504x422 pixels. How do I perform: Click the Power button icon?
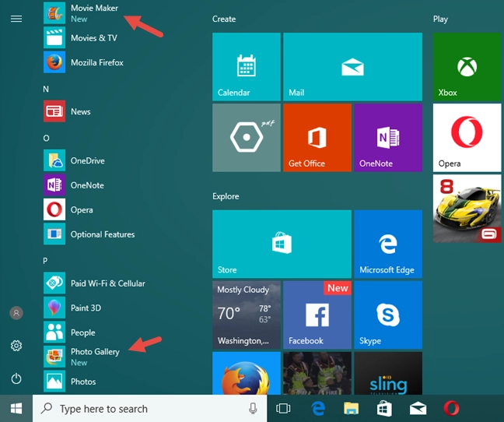click(16, 379)
